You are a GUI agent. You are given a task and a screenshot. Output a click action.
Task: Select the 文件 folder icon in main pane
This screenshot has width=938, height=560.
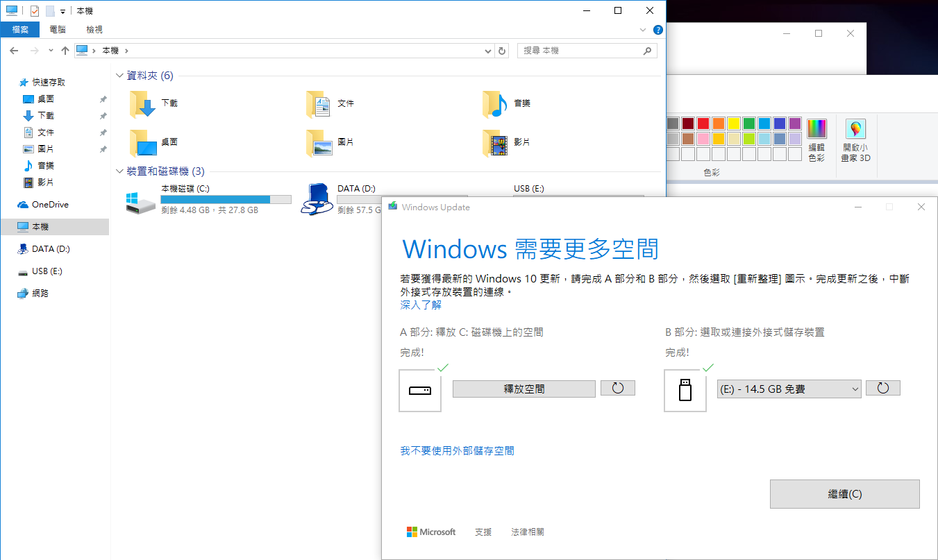tap(320, 104)
